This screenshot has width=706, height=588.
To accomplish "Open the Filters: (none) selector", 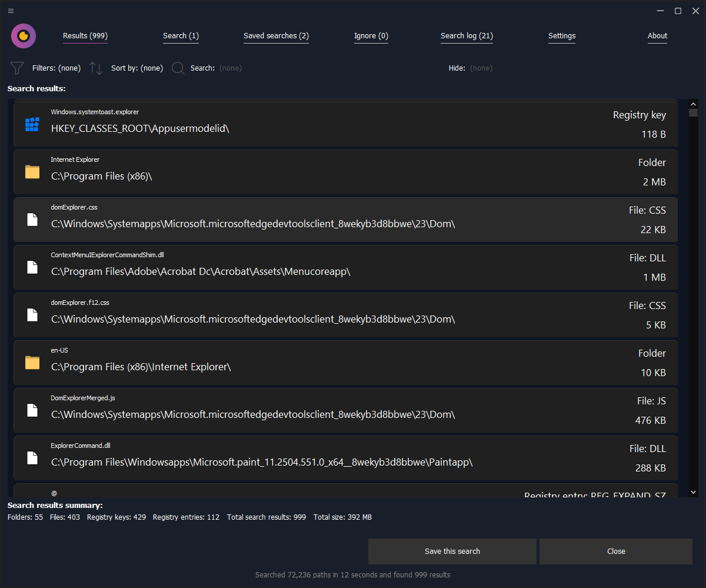I will 56,68.
